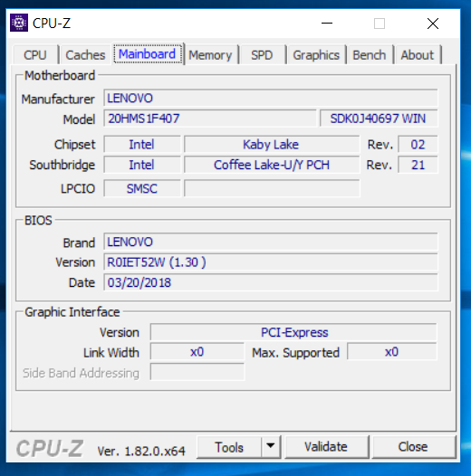Click BIOS Version R0IET52W (1.30)

tap(271, 262)
